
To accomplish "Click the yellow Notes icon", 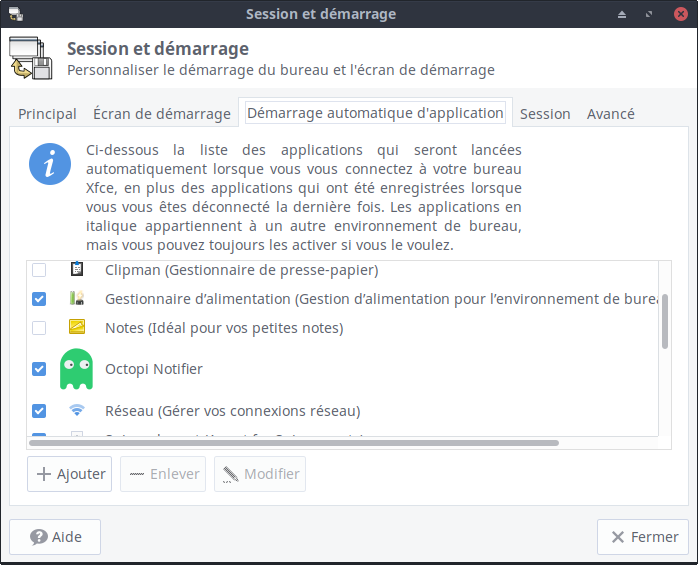I will [77, 327].
